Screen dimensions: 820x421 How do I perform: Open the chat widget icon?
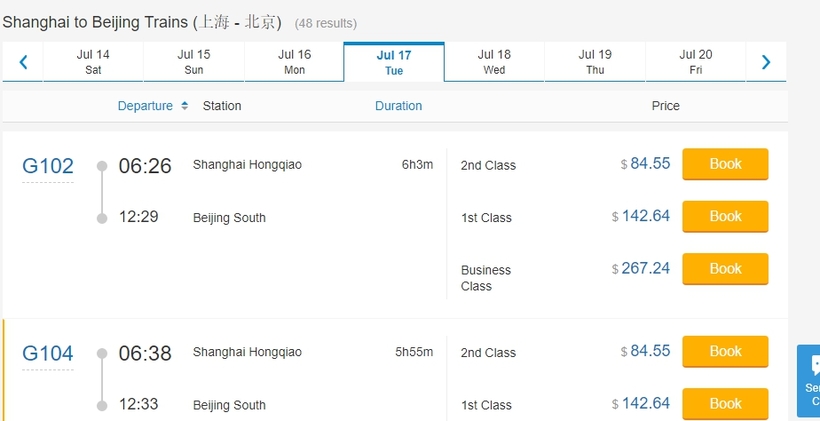(x=815, y=365)
